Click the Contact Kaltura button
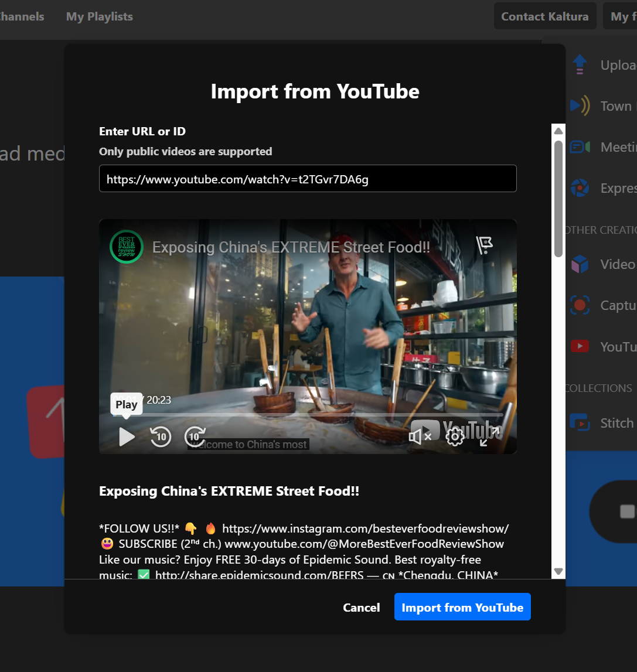 pos(544,16)
